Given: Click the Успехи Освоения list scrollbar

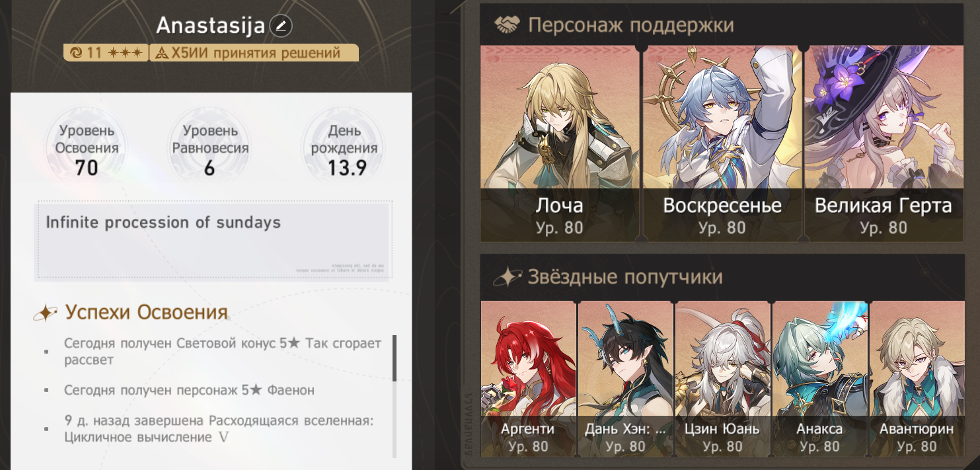Looking at the screenshot, I should click(395, 395).
